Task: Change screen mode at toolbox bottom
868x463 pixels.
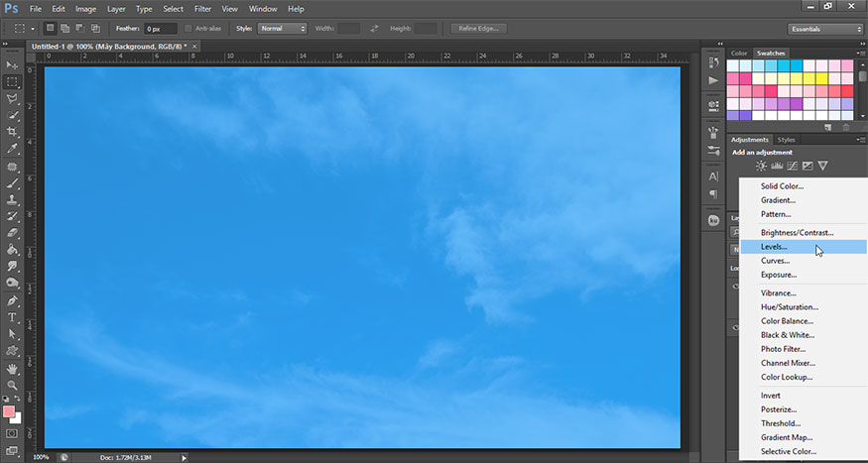Action: (x=12, y=450)
